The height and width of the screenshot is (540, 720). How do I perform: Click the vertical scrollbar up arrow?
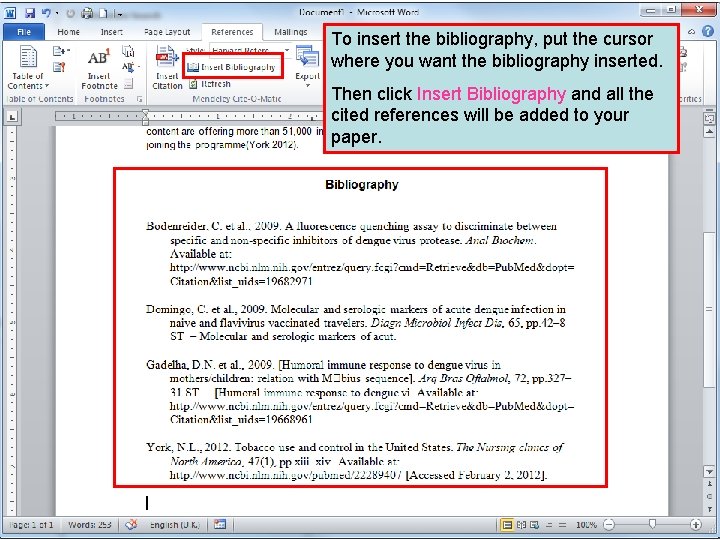click(709, 132)
